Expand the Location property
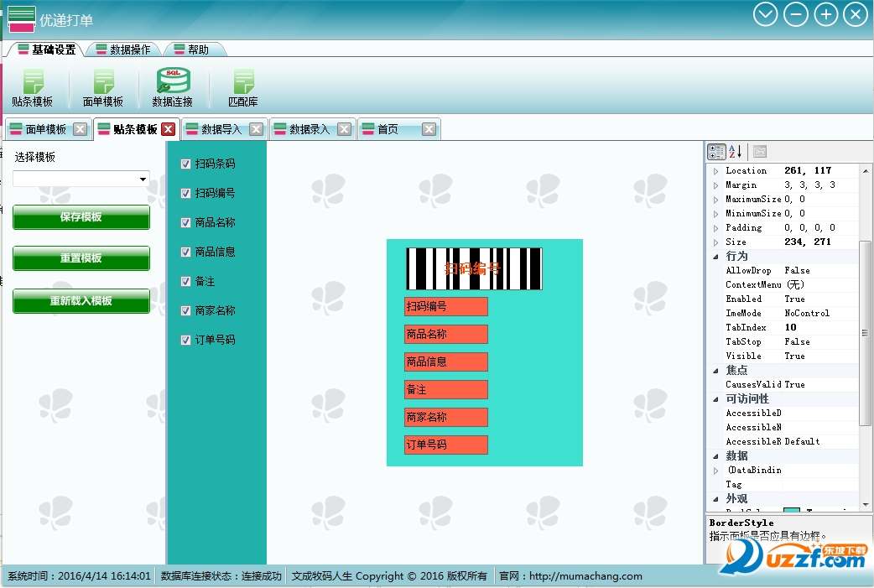874x588 pixels. 716,171
